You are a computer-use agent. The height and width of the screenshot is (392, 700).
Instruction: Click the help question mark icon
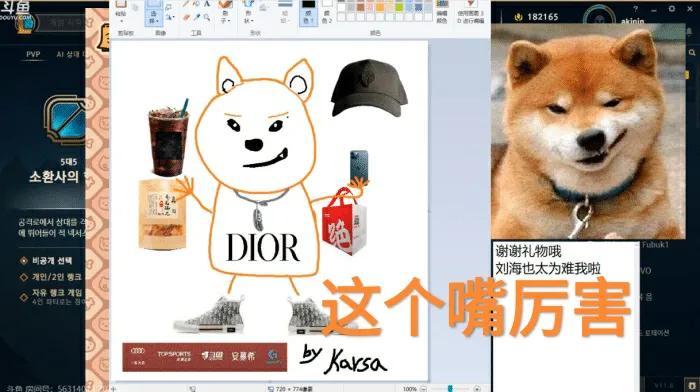[x=635, y=9]
